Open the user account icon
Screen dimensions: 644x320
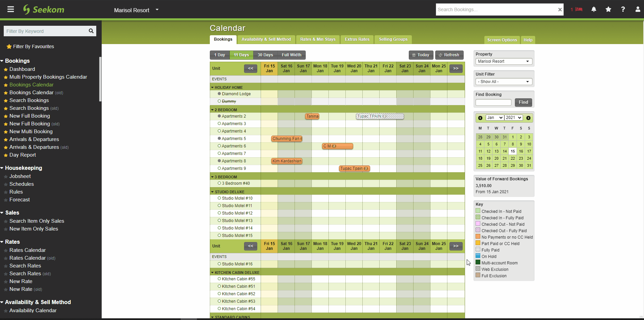pos(638,9)
